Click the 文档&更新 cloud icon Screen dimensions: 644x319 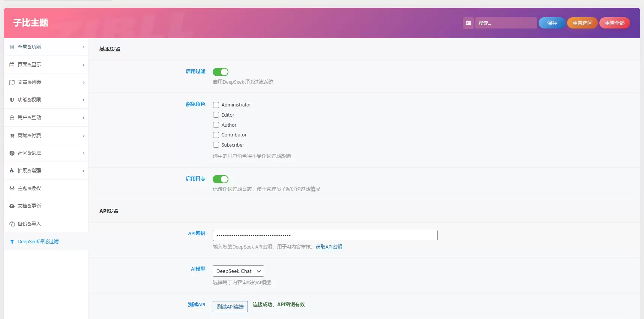click(x=12, y=206)
